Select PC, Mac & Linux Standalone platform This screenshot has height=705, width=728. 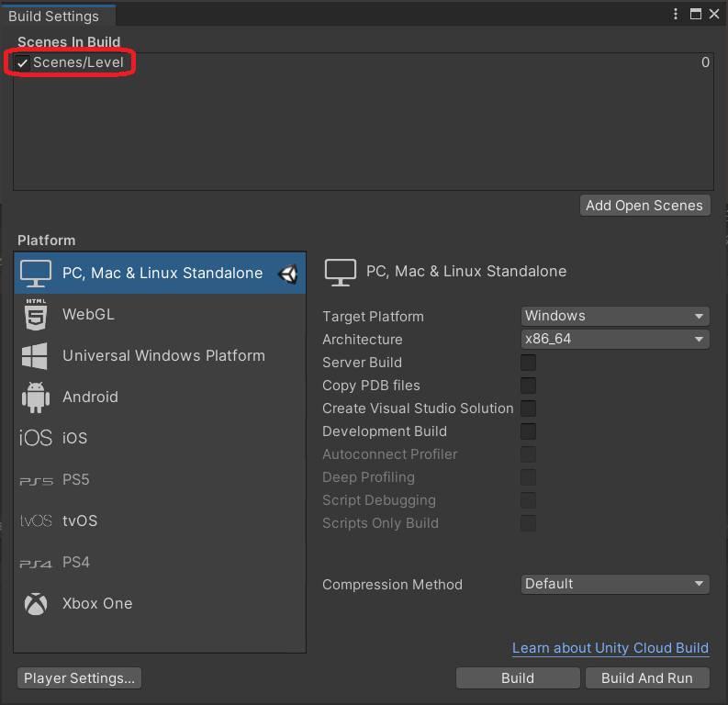pyautogui.click(x=160, y=273)
